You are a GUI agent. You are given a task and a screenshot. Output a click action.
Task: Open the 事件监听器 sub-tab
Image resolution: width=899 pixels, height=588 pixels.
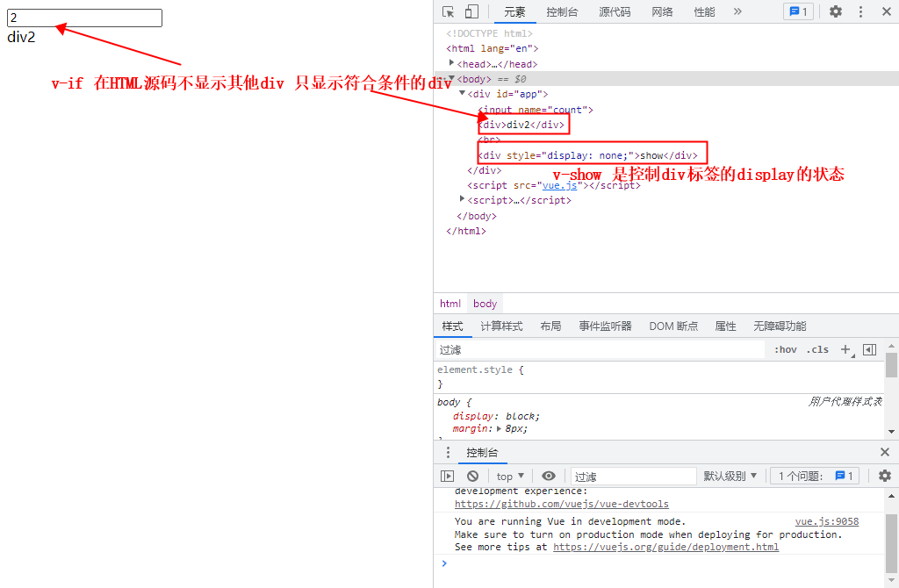coord(605,326)
